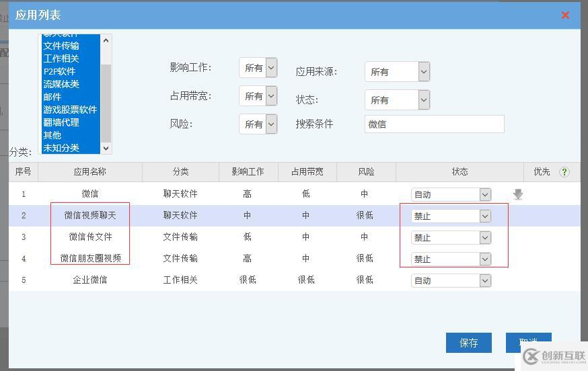This screenshot has width=588, height=371.
Task: Click category list scroll up arrow
Action: pos(106,40)
